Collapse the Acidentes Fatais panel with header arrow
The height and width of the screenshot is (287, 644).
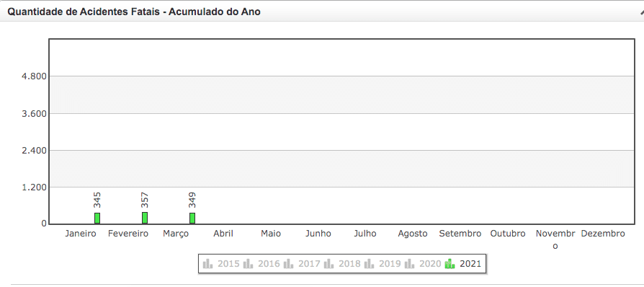(640, 12)
